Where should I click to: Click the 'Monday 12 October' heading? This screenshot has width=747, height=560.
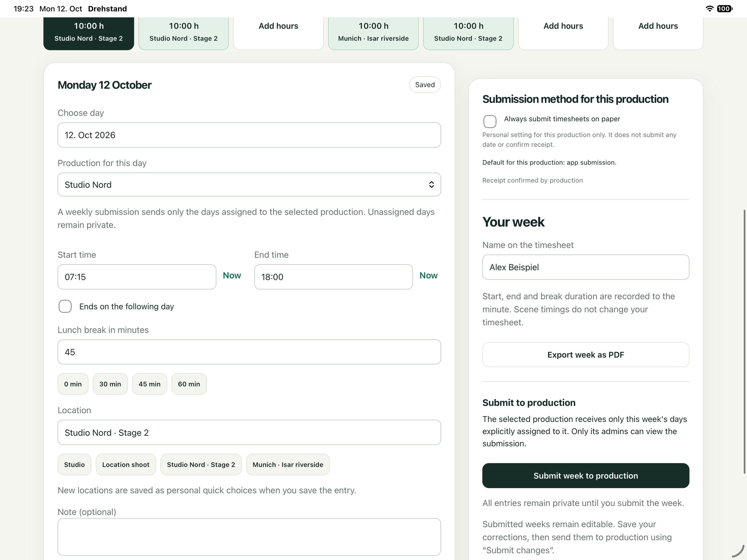tap(104, 85)
